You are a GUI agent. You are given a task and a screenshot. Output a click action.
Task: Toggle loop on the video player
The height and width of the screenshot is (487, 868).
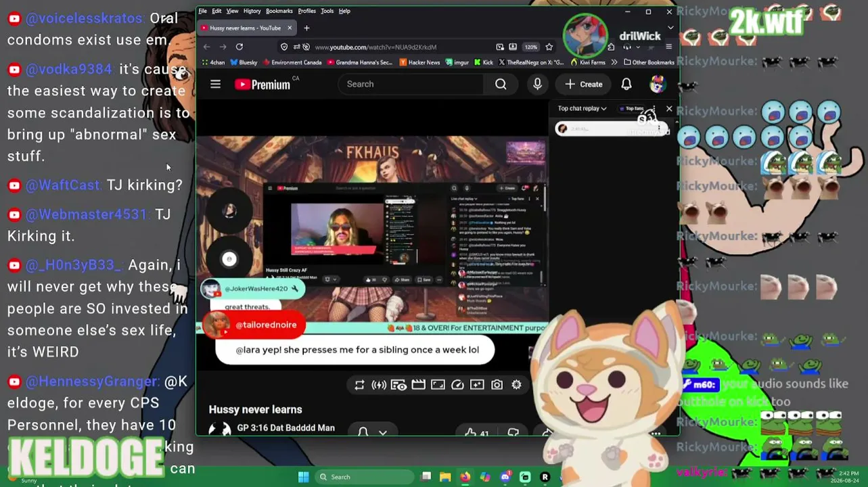coord(359,385)
